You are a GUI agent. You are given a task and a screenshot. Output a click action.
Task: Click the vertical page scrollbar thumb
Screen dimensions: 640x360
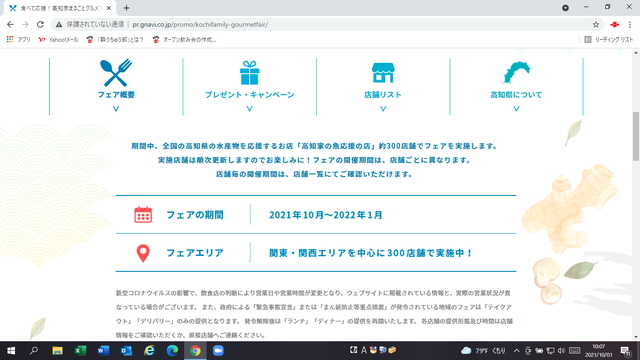[636, 136]
